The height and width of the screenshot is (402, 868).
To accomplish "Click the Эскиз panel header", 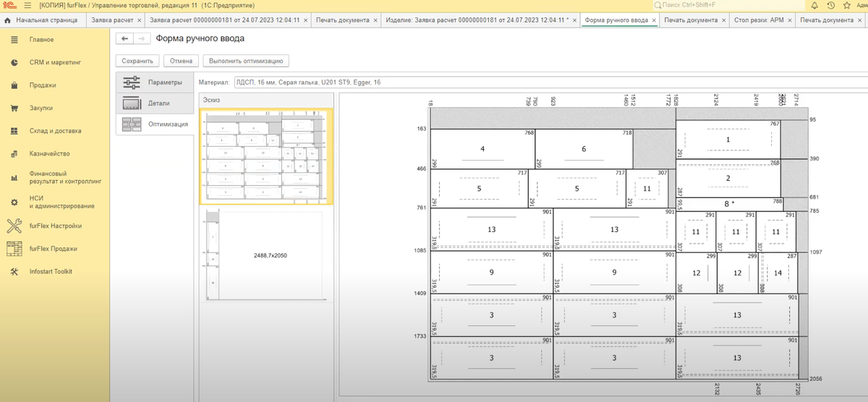I will (x=266, y=100).
